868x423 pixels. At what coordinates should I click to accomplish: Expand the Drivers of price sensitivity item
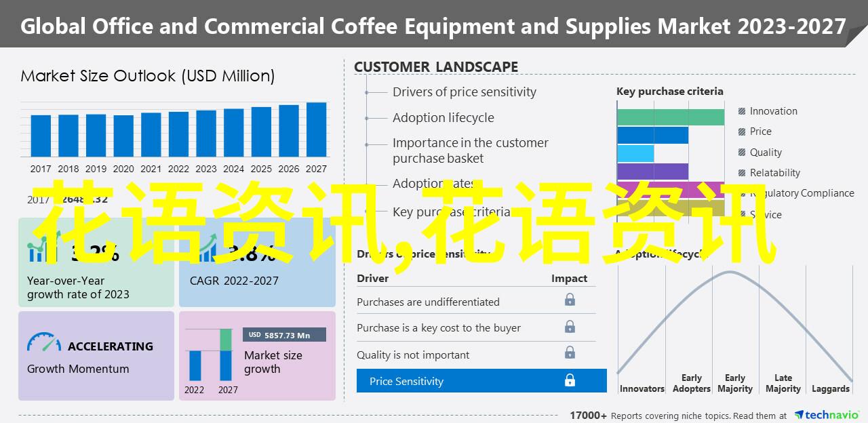464,92
